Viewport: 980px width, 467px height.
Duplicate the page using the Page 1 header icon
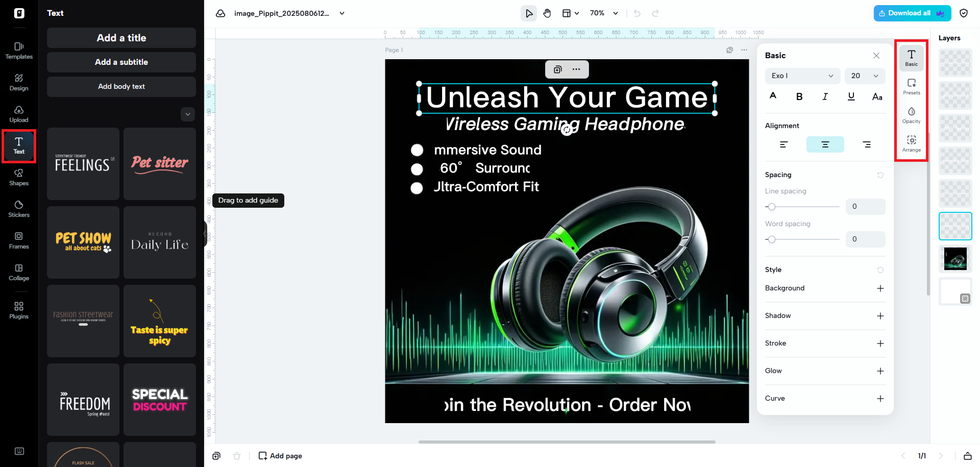pyautogui.click(x=729, y=50)
